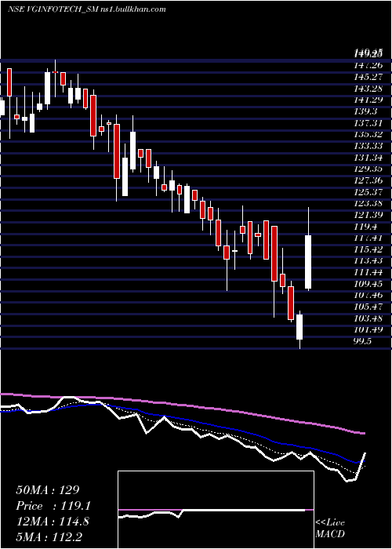Screen dimensions: 392x549
Task: Select the 119.4 price axis label
Action: click(365, 227)
